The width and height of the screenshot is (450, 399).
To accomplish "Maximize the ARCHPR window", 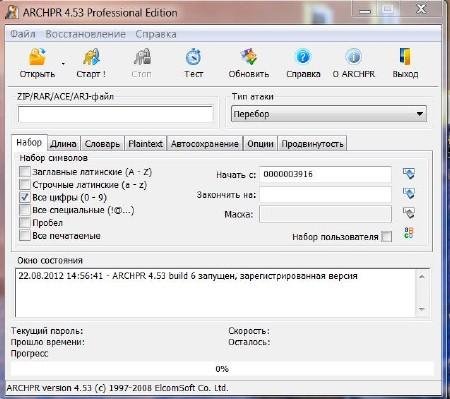I will click(x=387, y=10).
